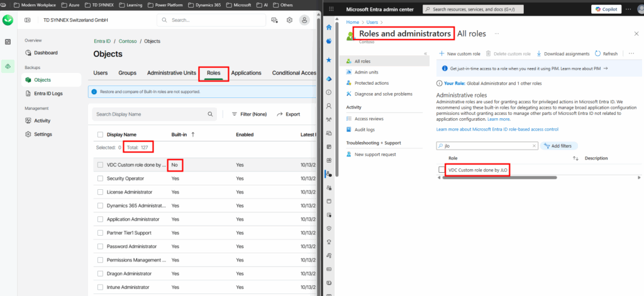Screen dimensions: 644x296
Task: Select the VDC Custom role checkbox in Entra
Action: (441, 170)
